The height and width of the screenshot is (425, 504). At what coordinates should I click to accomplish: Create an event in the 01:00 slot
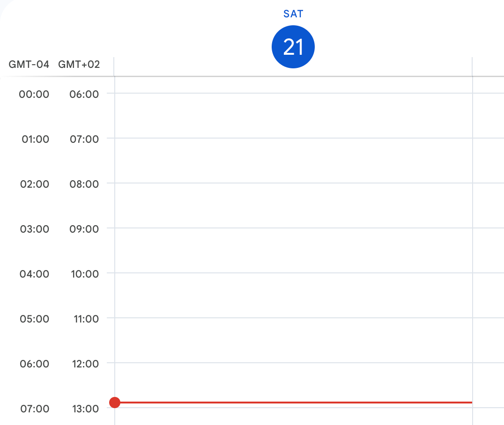tap(294, 161)
